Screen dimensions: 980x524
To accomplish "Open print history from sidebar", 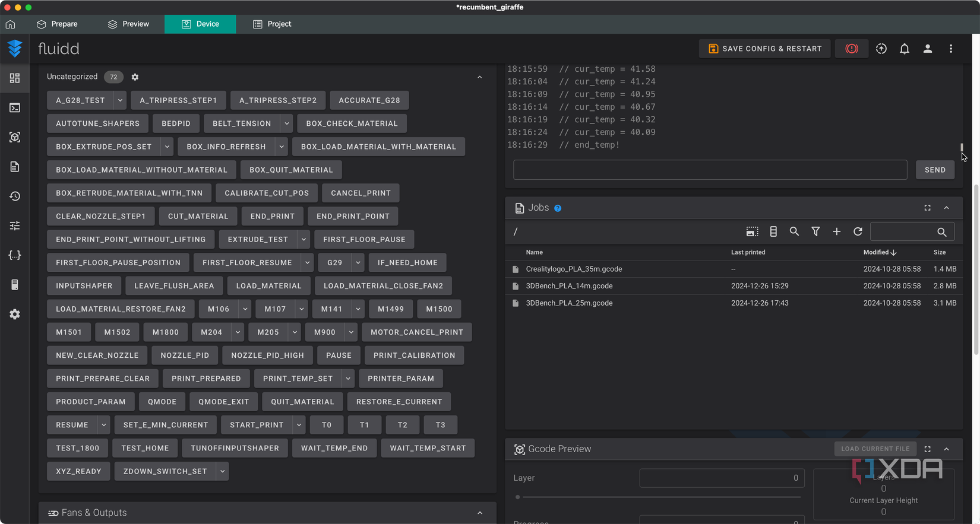I will [x=15, y=196].
